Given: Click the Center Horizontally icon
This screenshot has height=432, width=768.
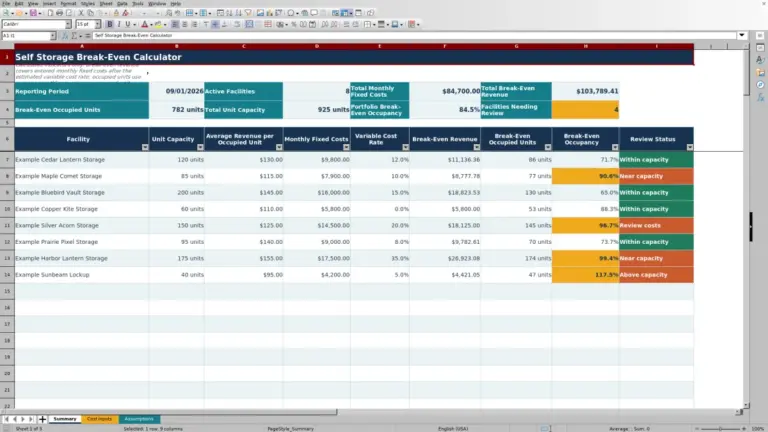Looking at the screenshot, I should click(185, 24).
